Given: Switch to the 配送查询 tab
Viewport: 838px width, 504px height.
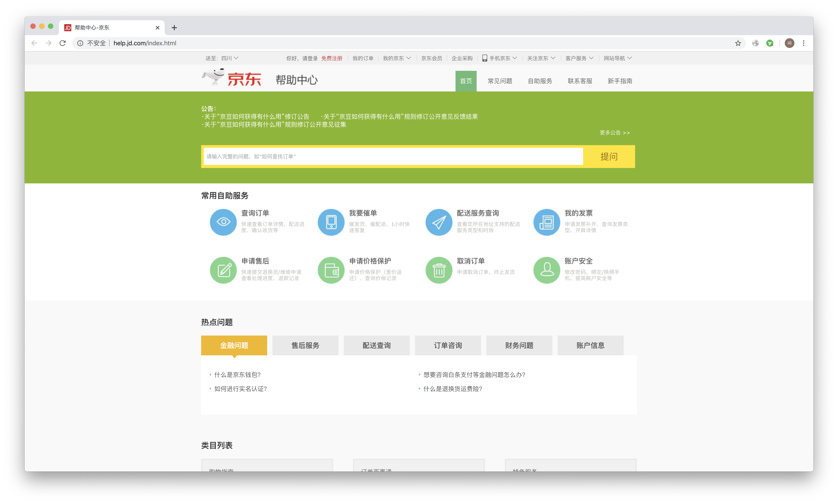Looking at the screenshot, I should click(x=377, y=345).
